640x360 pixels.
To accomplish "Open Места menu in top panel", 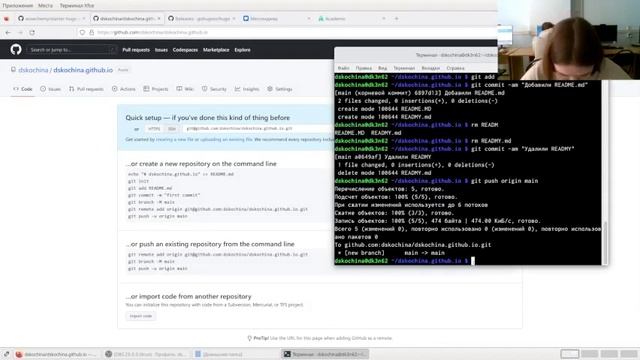I will pos(45,6).
